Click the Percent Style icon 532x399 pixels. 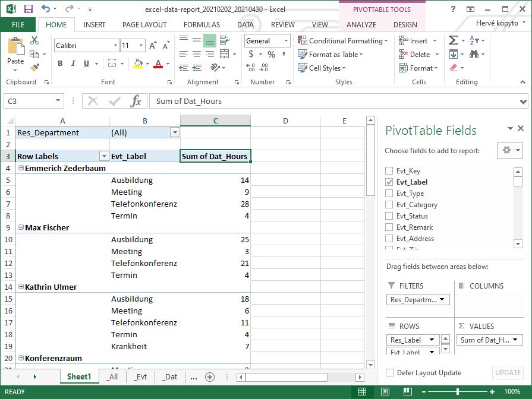pyautogui.click(x=271, y=54)
